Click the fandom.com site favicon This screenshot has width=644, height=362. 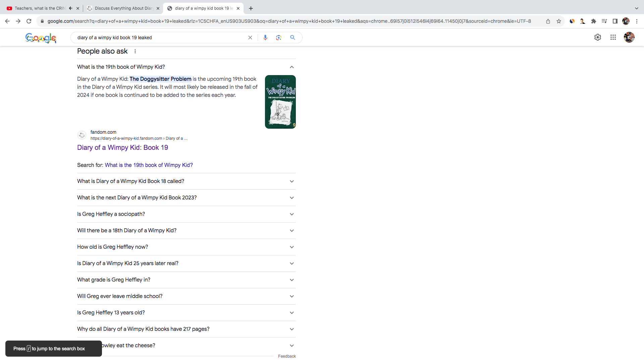point(82,135)
